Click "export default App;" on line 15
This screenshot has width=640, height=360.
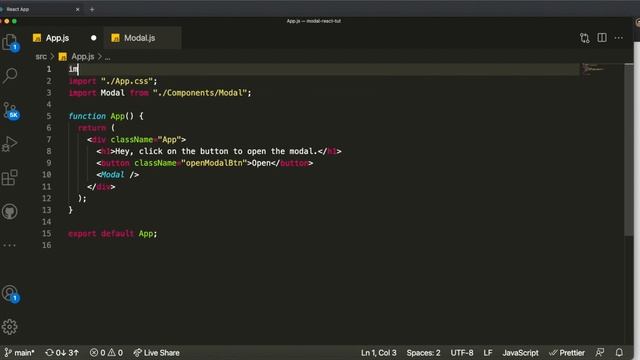coord(113,233)
